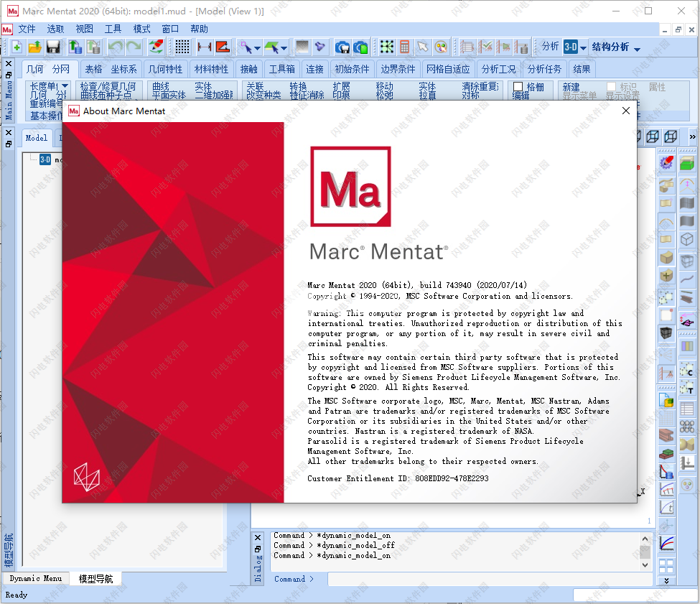Close the About Marc Mentat dialog

point(626,111)
